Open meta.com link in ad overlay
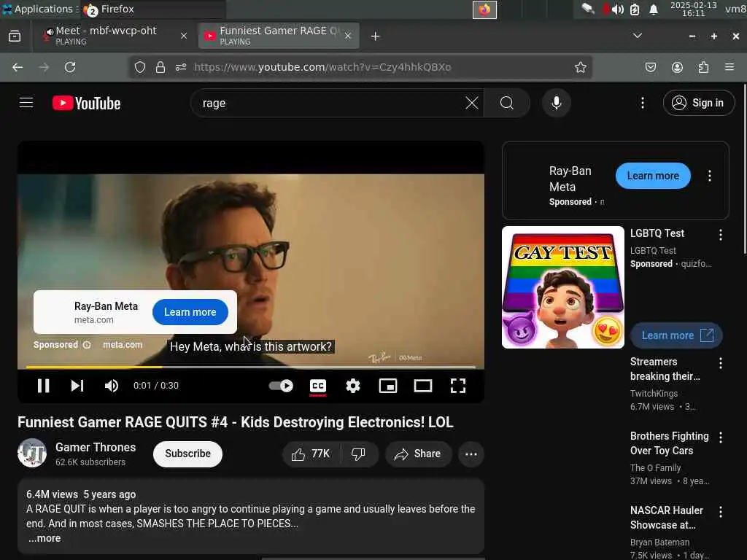The height and width of the screenshot is (560, 747). (123, 345)
